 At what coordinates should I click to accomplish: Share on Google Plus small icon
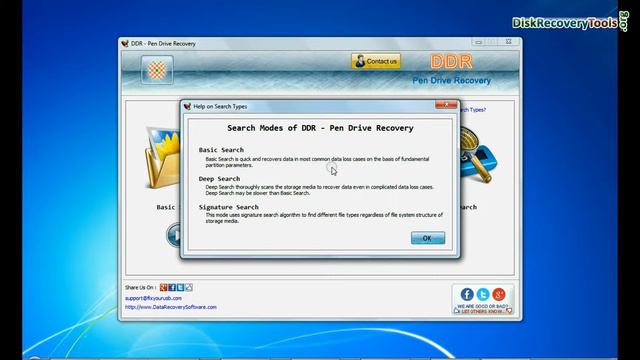[163, 287]
